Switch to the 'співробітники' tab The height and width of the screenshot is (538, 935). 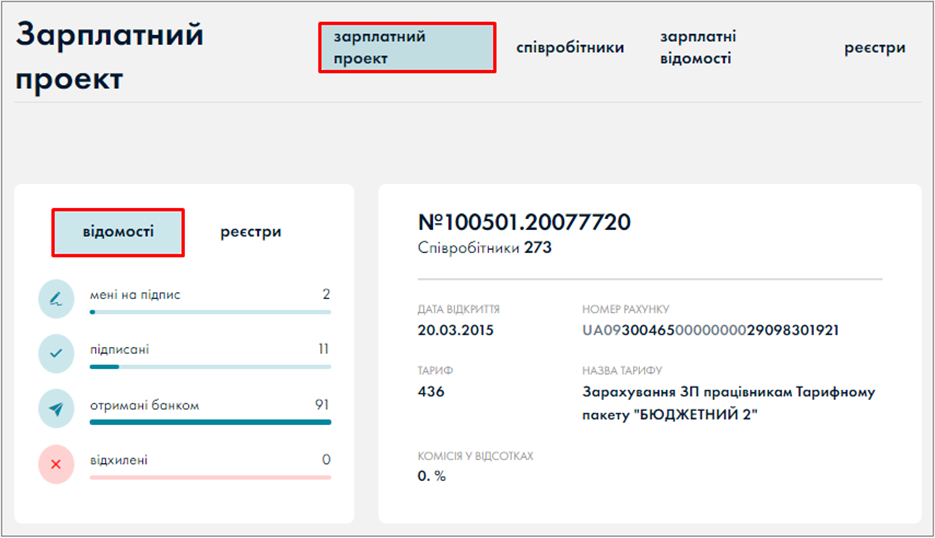click(570, 48)
